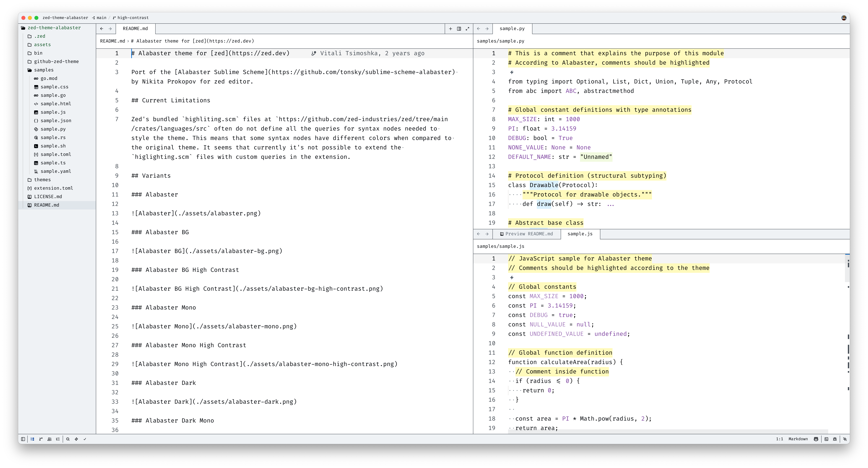Go back in README.md pane history
This screenshot has height=468, width=868.
pos(102,29)
